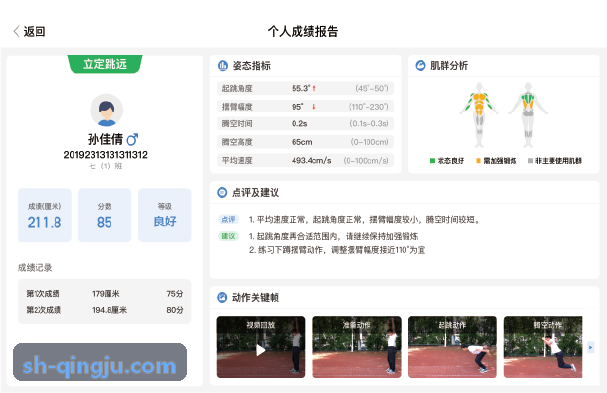The image size is (607, 393).
Task: Click the 平均速度 indicator row
Action: coord(305,160)
